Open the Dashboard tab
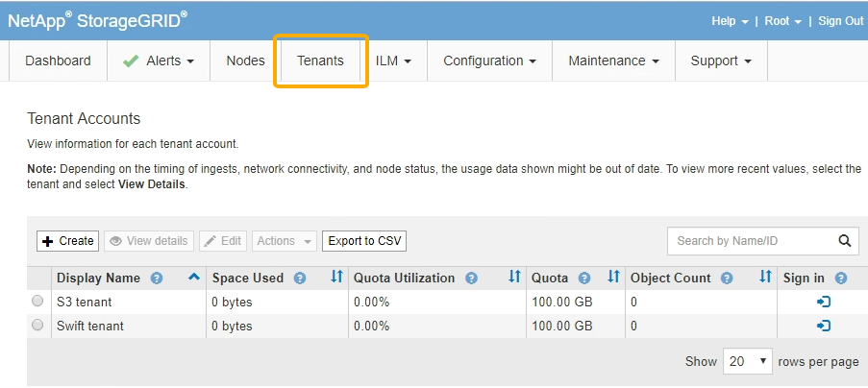Screen dimensions: 868x388 point(58,61)
